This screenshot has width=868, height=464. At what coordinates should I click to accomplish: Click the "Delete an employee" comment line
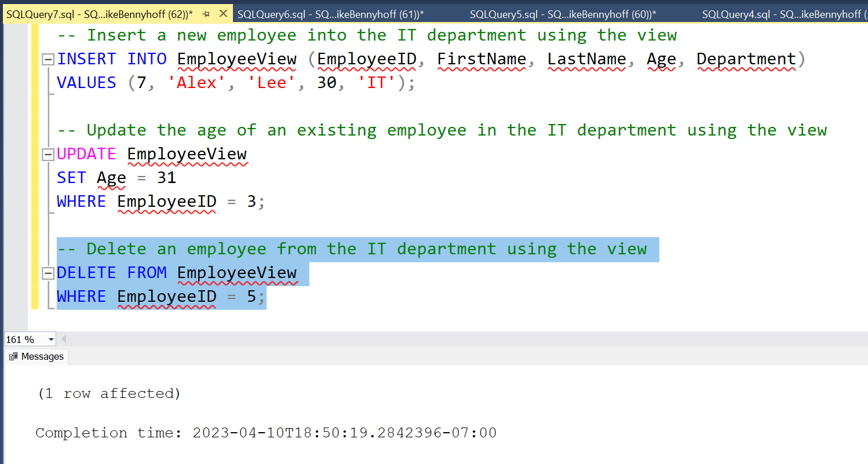[352, 249]
